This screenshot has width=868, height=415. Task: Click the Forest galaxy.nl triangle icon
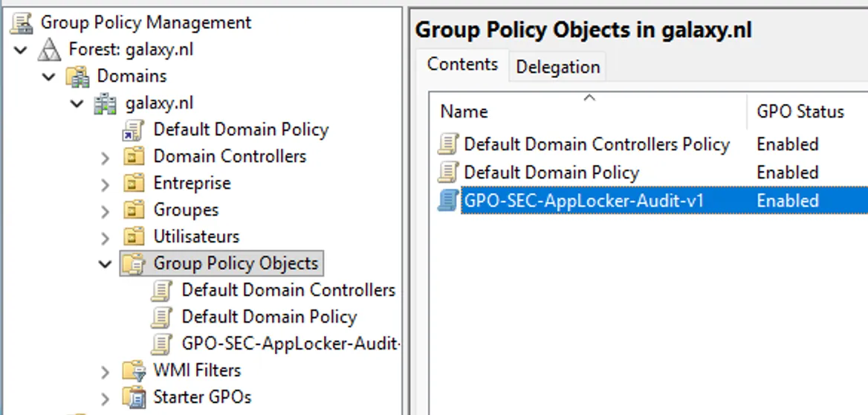50,50
